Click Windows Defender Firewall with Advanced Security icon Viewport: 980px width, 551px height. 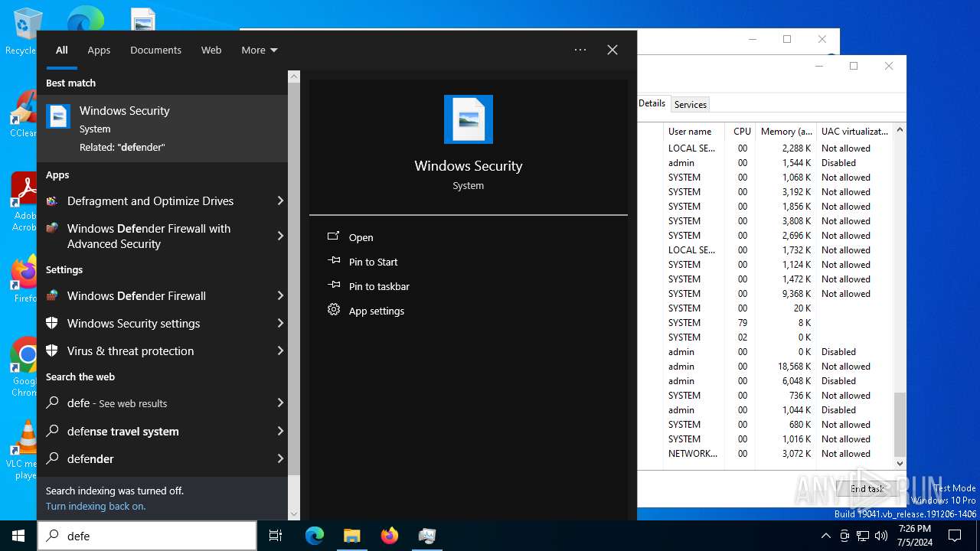click(52, 229)
